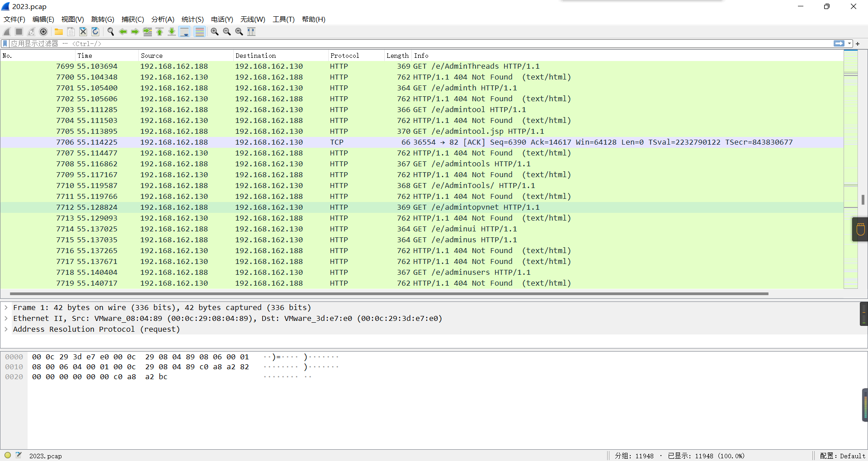Open a capture file via folder icon
The image size is (868, 461).
coord(59,32)
